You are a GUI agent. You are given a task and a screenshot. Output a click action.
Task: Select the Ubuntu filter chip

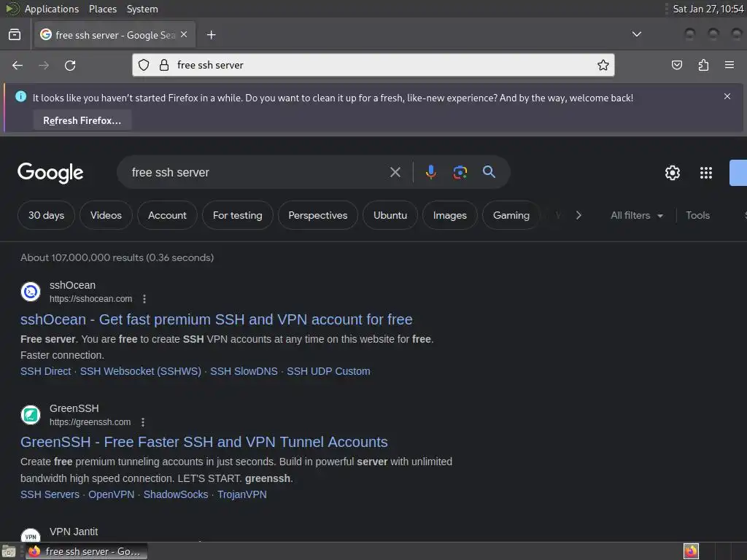390,215
